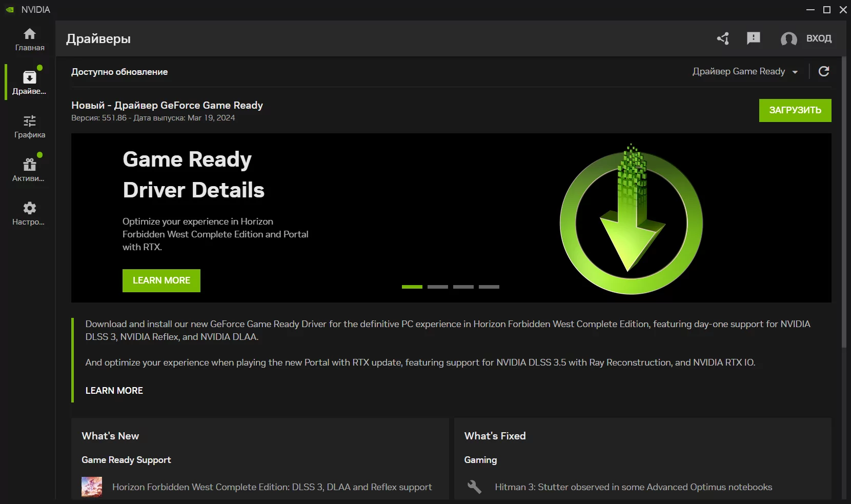Click the 'Драйверы' page title
This screenshot has width=851, height=504.
click(98, 39)
